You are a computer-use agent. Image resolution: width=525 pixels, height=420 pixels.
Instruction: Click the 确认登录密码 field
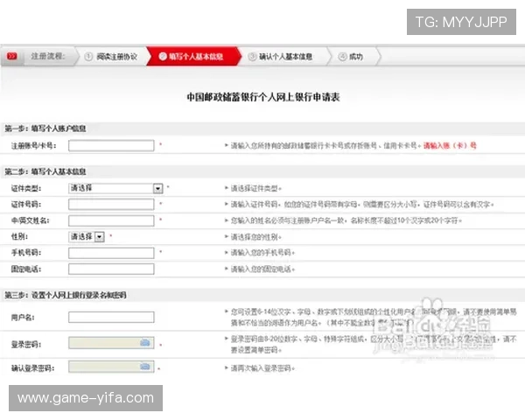[x=111, y=367]
